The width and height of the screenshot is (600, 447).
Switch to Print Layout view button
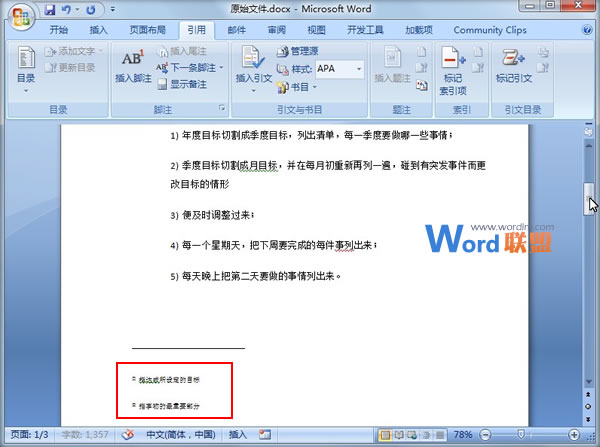coord(386,435)
